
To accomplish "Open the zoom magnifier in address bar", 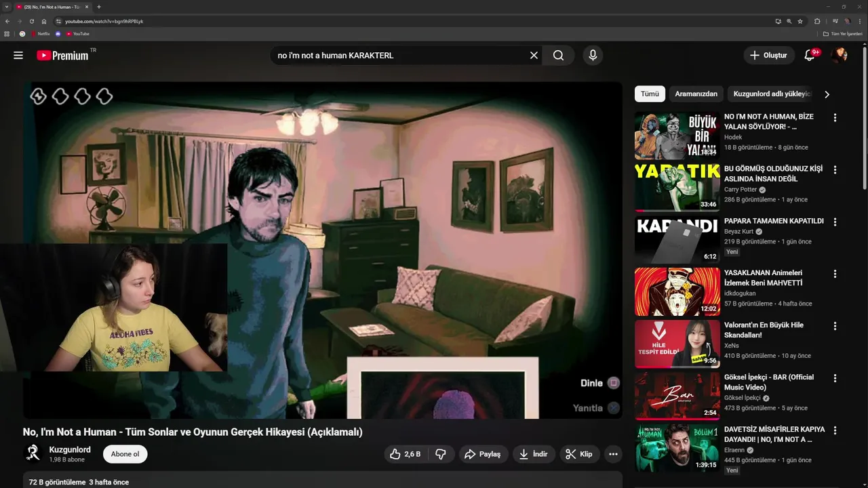I will pos(789,21).
